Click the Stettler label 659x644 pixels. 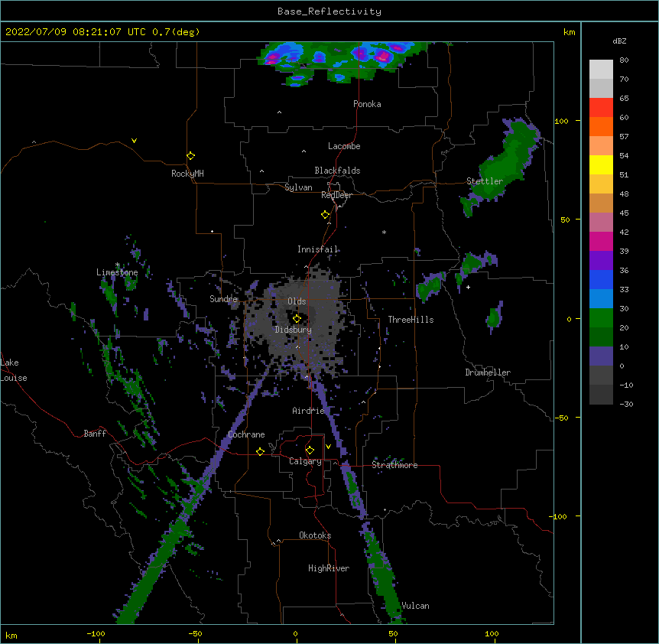point(485,181)
